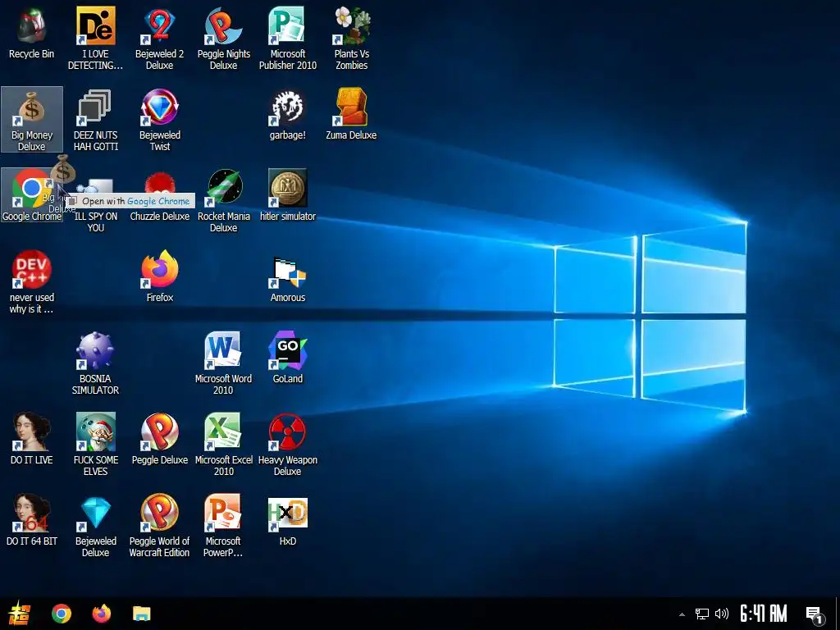Viewport: 840px width, 630px height.
Task: Click the taskbar Start button
Action: [x=20, y=614]
